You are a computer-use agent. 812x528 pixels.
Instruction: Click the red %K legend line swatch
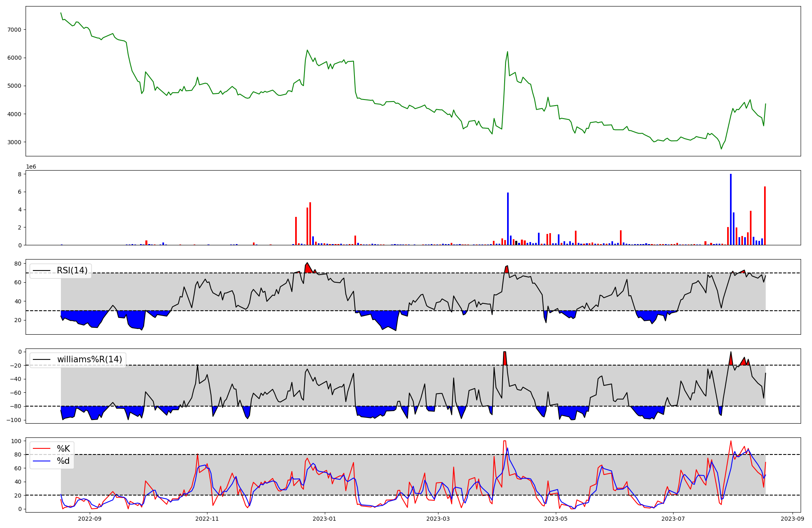pyautogui.click(x=41, y=449)
